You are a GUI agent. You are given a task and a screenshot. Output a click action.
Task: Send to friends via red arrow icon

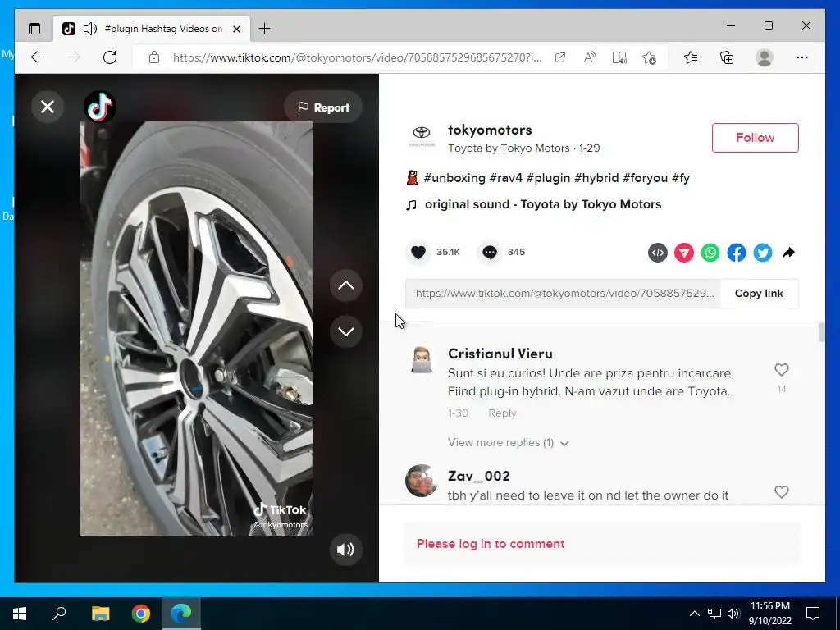(x=684, y=253)
